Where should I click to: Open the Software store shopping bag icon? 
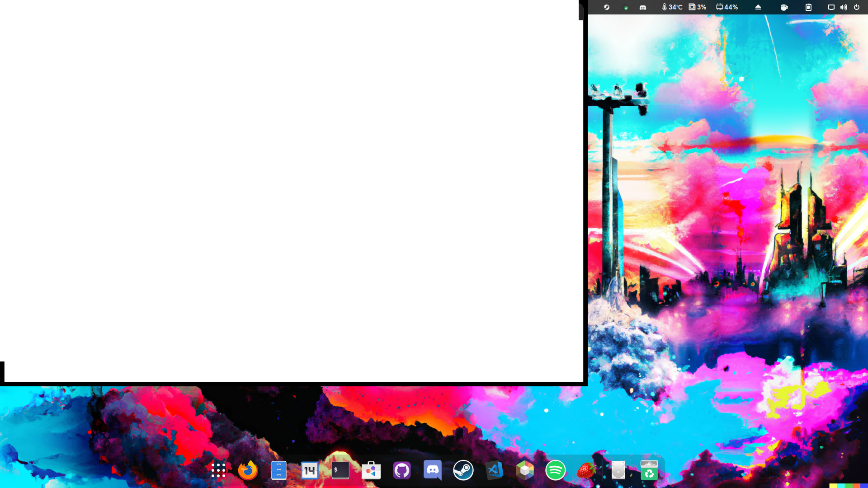pyautogui.click(x=371, y=470)
